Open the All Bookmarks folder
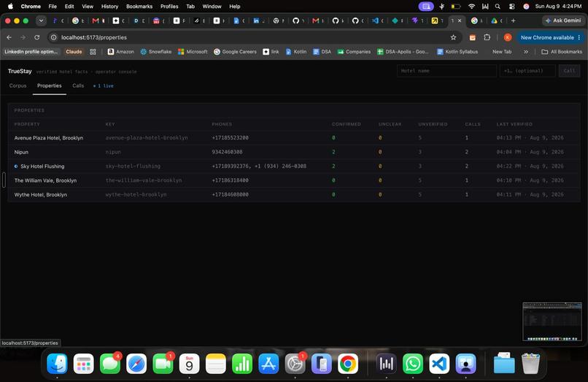Image resolution: width=588 pixels, height=382 pixels. (562, 52)
